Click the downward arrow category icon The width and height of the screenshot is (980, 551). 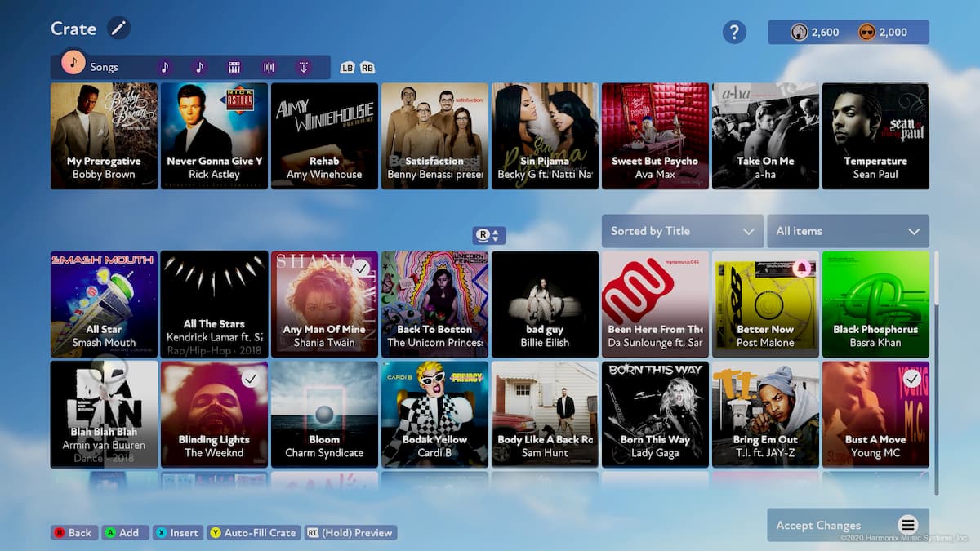304,67
